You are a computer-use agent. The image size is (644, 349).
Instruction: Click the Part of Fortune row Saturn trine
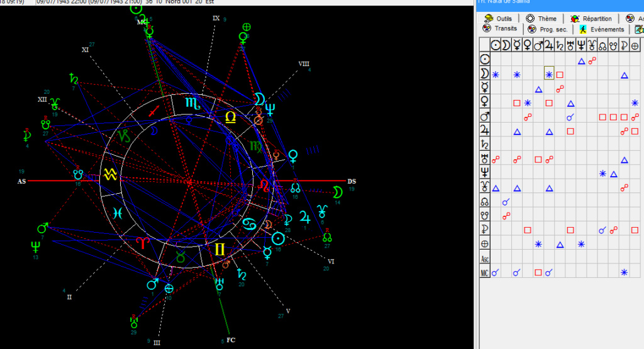tap(560, 244)
